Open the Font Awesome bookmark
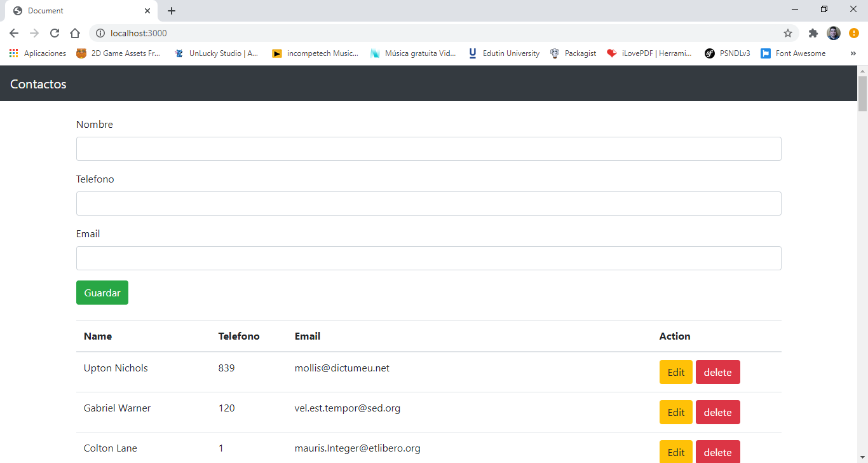Viewport: 868px width, 463px height. pos(793,53)
